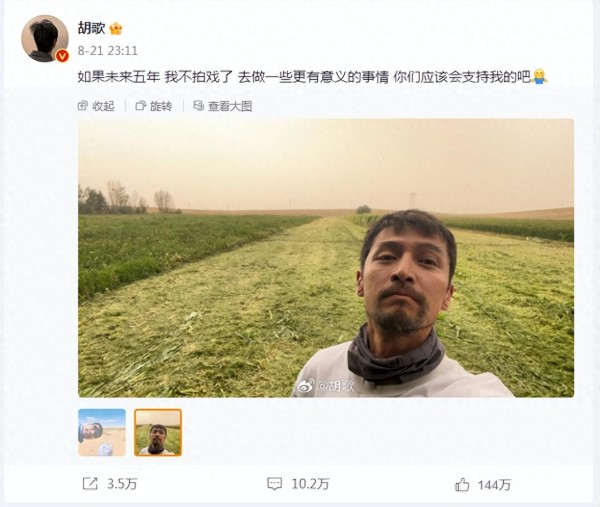The height and width of the screenshot is (507, 600).
Task: Click the 旋转 rotate icon
Action: (x=140, y=106)
